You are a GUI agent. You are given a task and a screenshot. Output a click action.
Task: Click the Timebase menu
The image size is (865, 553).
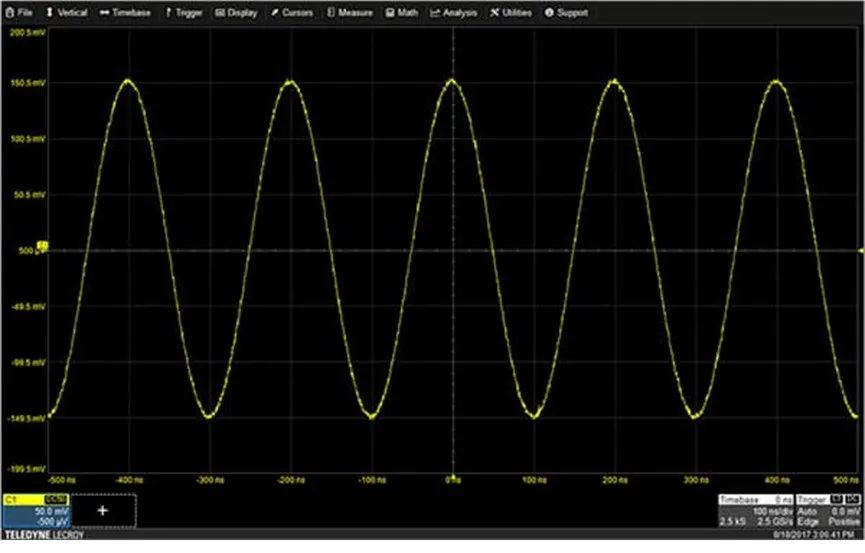[x=126, y=13]
